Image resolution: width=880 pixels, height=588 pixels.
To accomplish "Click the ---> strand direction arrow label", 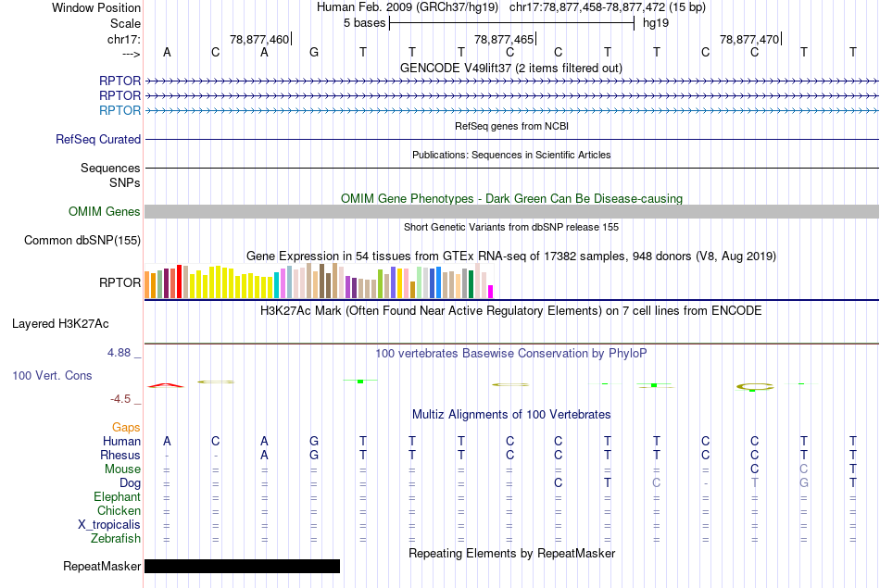I will pyautogui.click(x=131, y=54).
